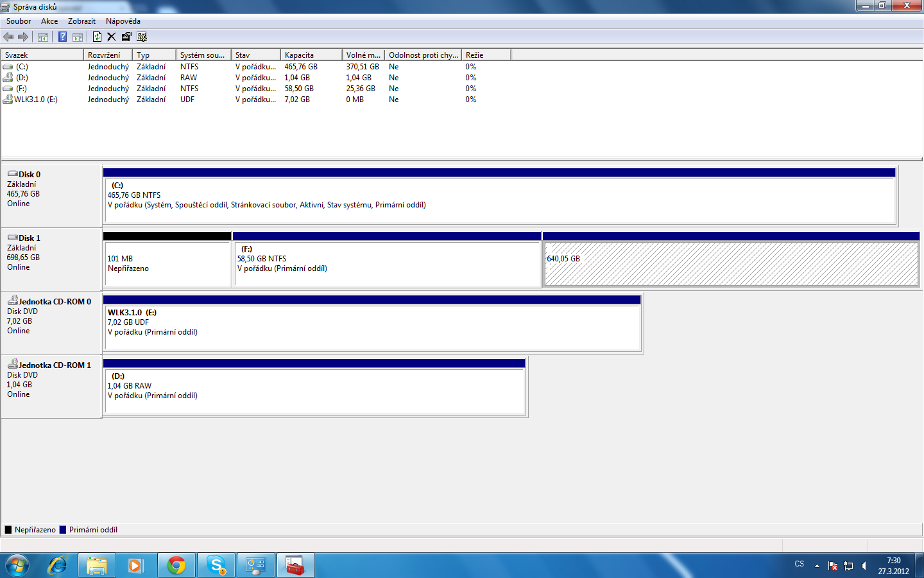This screenshot has width=924, height=578.
Task: Select the (F:) 58,50 GB NTFS partition block
Action: click(x=387, y=259)
